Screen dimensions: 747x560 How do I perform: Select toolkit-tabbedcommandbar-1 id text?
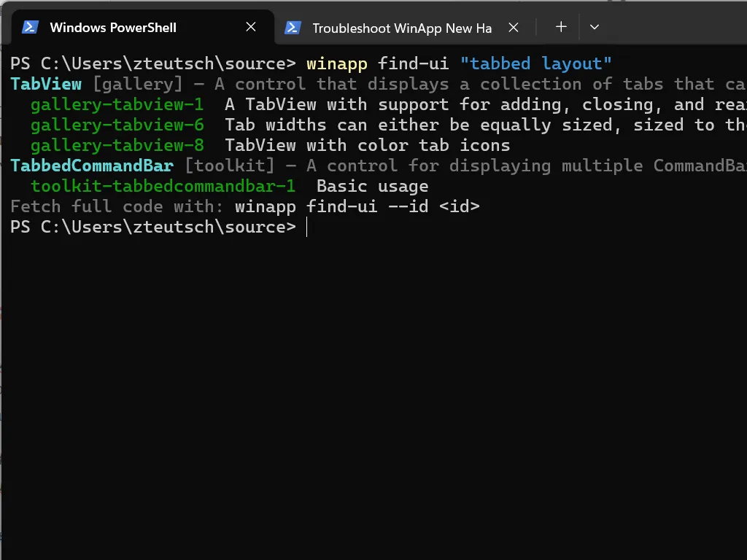click(163, 186)
